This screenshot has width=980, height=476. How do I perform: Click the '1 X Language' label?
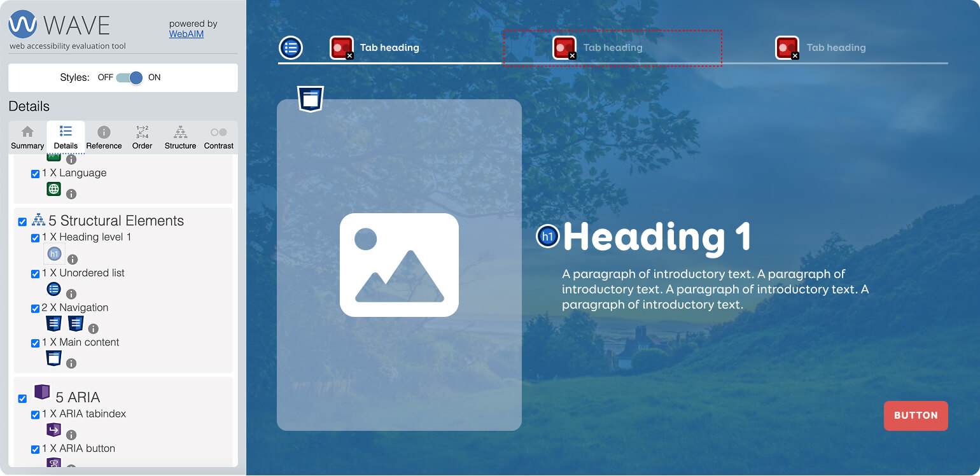pos(74,173)
